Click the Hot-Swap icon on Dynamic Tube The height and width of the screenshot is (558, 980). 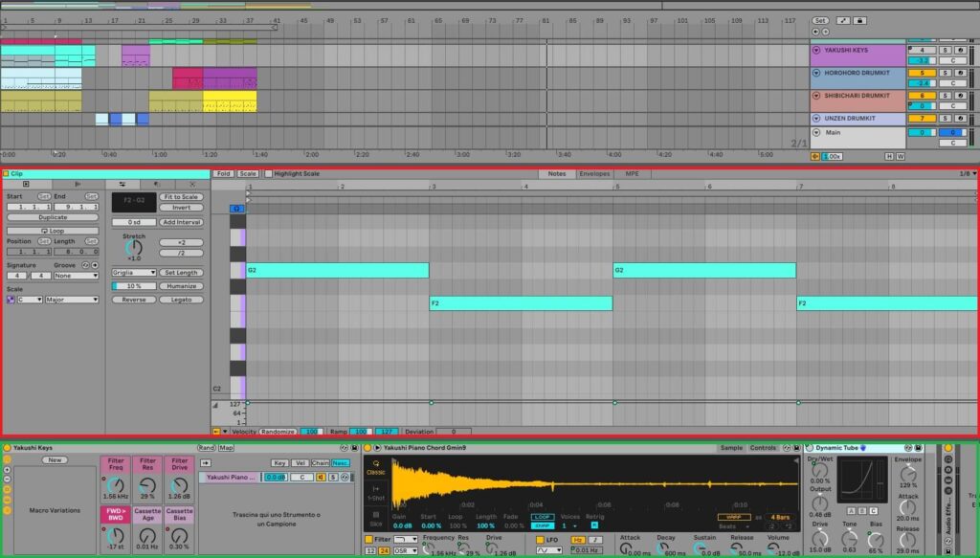click(x=908, y=448)
